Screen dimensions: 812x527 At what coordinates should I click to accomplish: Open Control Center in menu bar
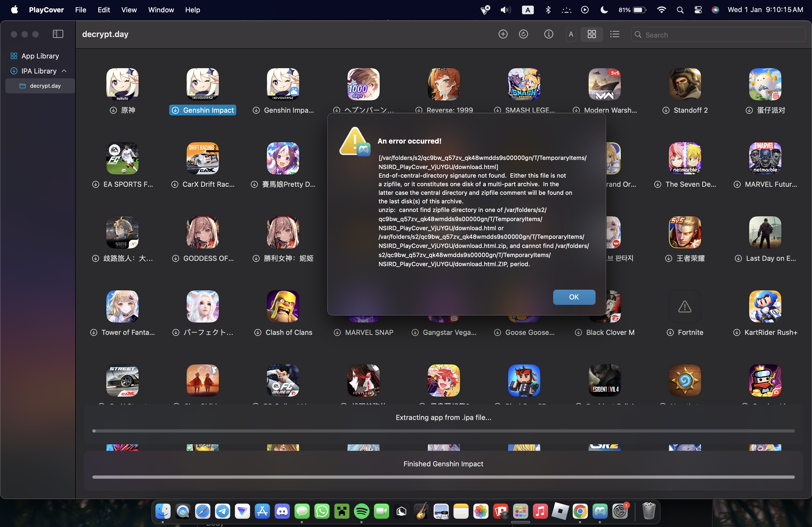pos(698,10)
